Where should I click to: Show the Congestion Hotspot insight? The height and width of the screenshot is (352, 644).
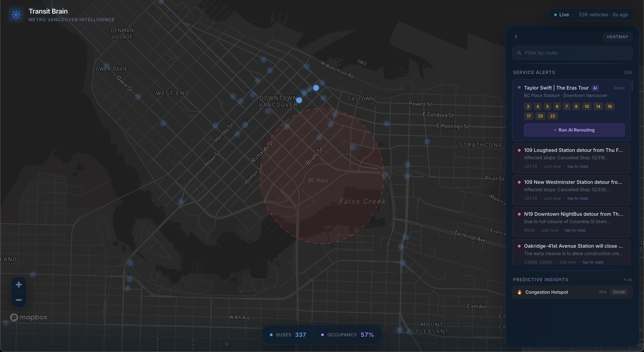pyautogui.click(x=619, y=292)
